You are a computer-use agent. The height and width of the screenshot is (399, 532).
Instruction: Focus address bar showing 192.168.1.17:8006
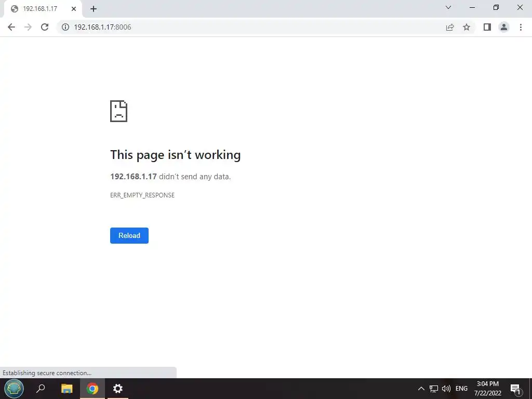pyautogui.click(x=251, y=27)
